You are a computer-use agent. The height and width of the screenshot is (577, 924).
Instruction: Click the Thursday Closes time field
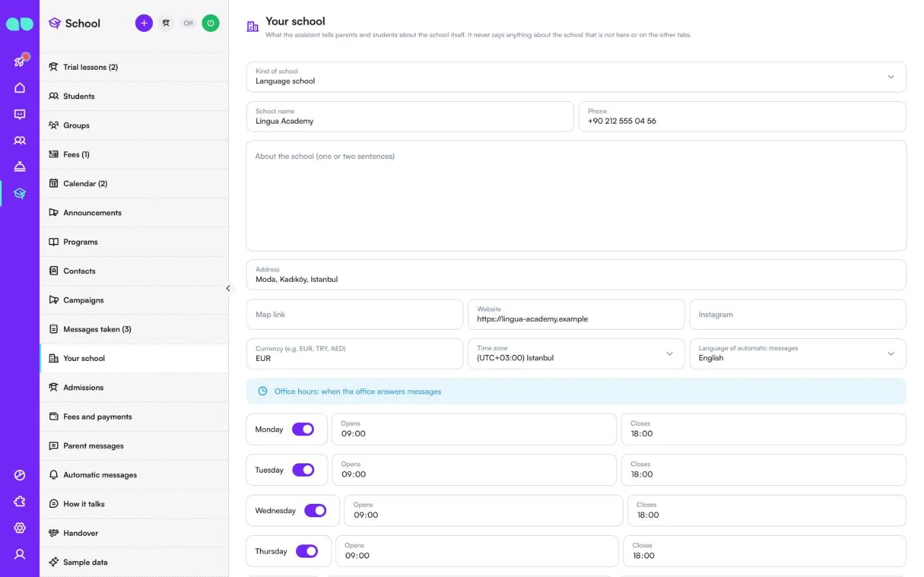tap(764, 551)
